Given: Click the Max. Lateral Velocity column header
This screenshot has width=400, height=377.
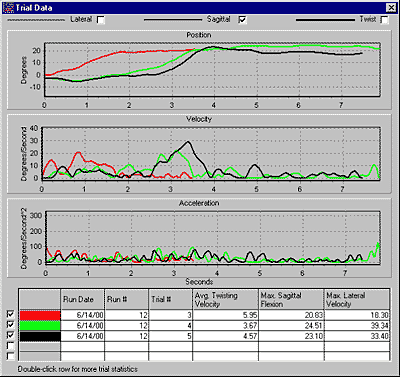Looking at the screenshot, I should coord(357,299).
